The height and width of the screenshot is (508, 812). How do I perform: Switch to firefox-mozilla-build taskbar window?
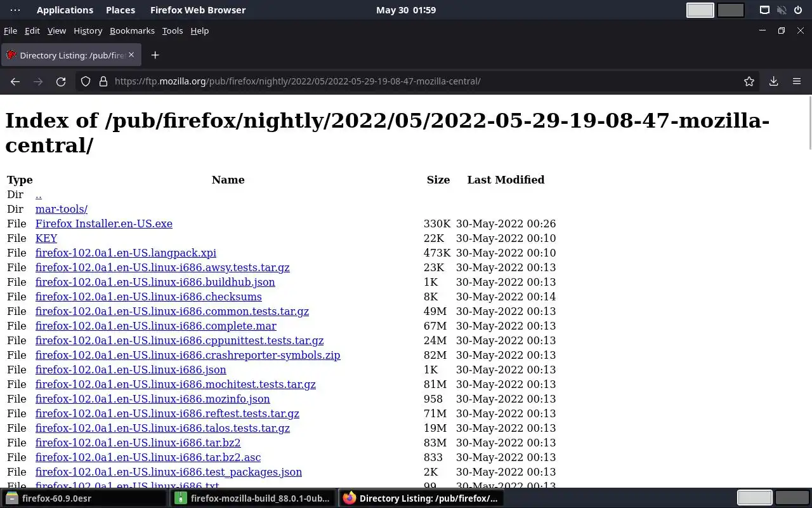253,498
